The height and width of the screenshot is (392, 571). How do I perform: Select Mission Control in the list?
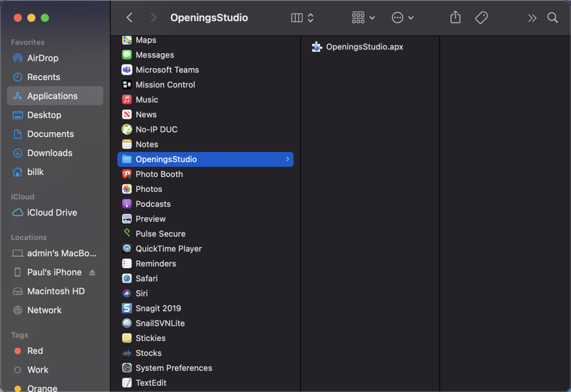coord(205,85)
